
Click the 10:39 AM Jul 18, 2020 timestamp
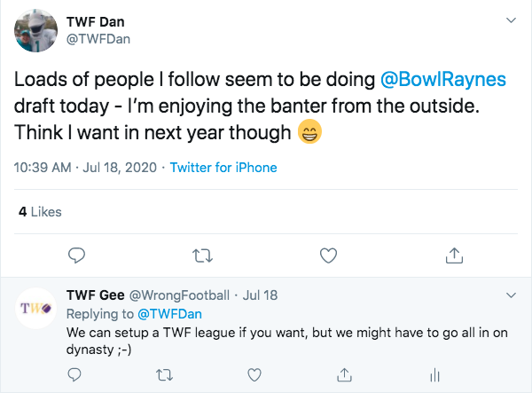coord(84,167)
